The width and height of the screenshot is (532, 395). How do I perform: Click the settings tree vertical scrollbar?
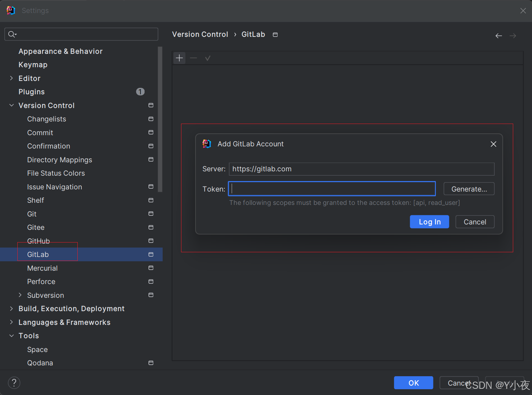(x=160, y=119)
